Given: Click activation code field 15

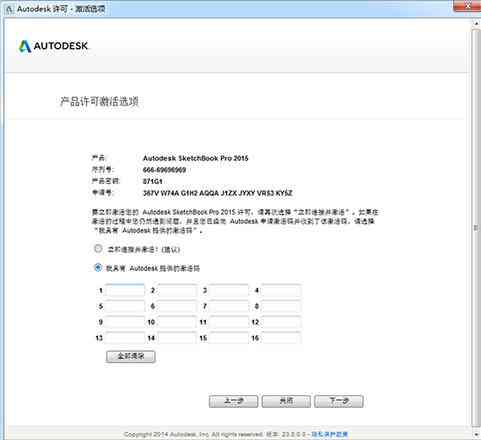Looking at the screenshot, I should pos(229,338).
